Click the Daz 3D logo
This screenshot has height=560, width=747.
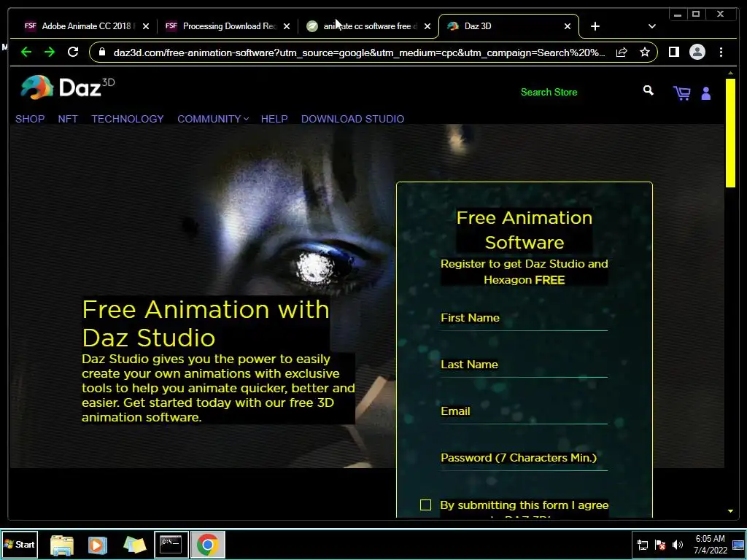pos(67,87)
